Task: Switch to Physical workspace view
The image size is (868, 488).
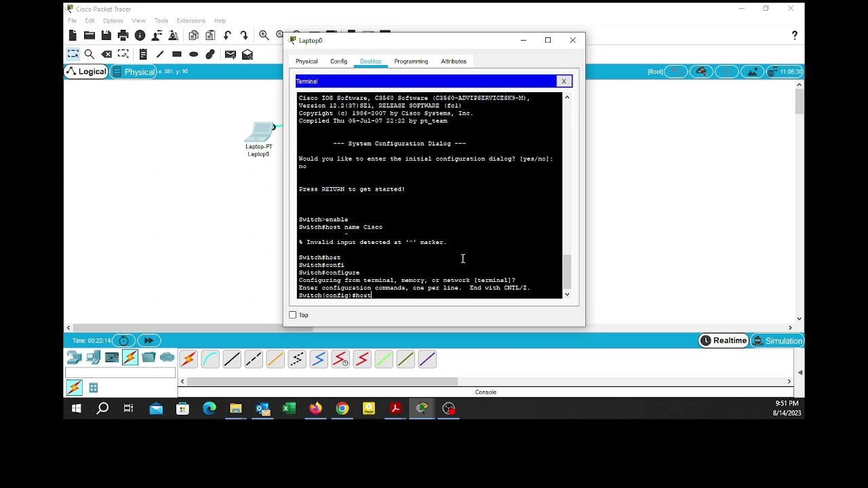Action: tap(134, 72)
